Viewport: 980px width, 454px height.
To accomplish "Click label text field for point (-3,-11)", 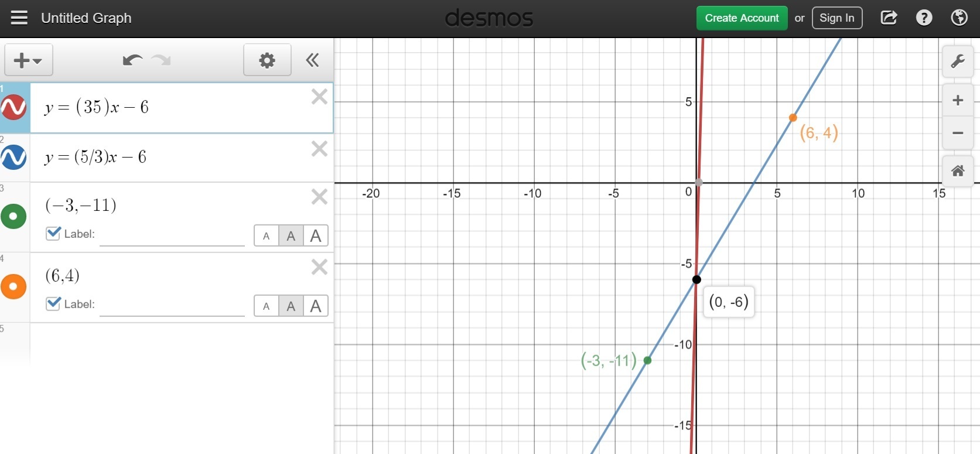I will click(172, 235).
